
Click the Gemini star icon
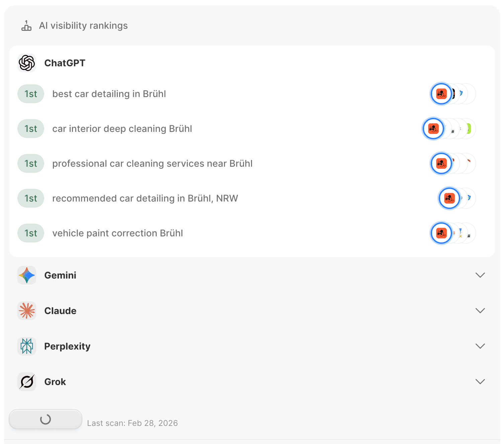point(27,275)
